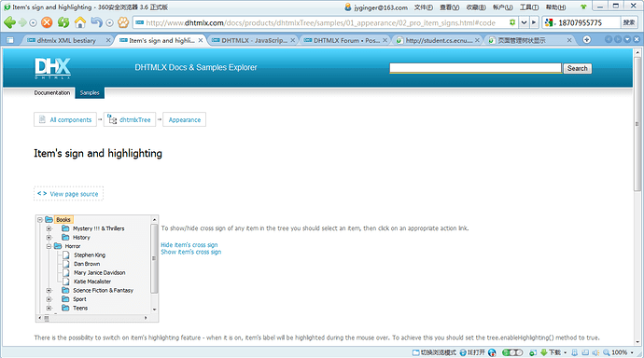This screenshot has height=358, width=644.
Task: Click the blue undo arrow icon
Action: coord(96,22)
